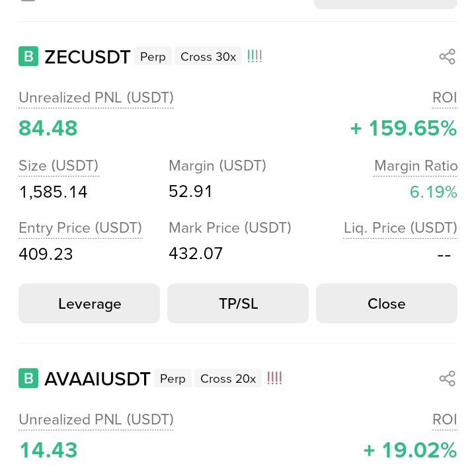Tap the Perp tag next to ZECUSDT

[x=153, y=56]
